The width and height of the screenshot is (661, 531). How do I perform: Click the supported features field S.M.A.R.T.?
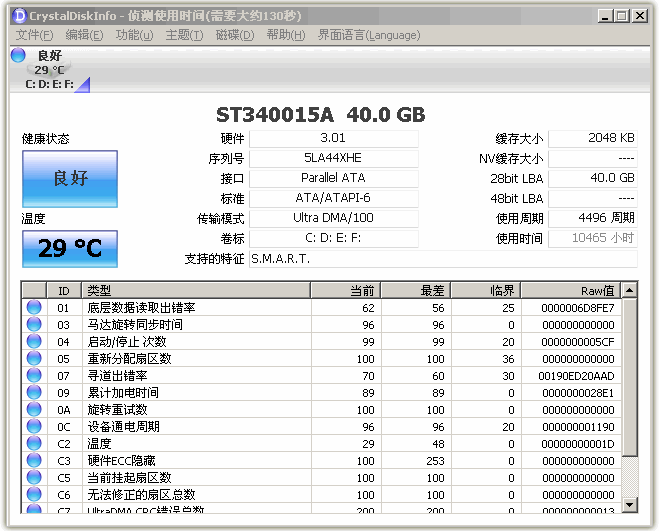click(443, 259)
